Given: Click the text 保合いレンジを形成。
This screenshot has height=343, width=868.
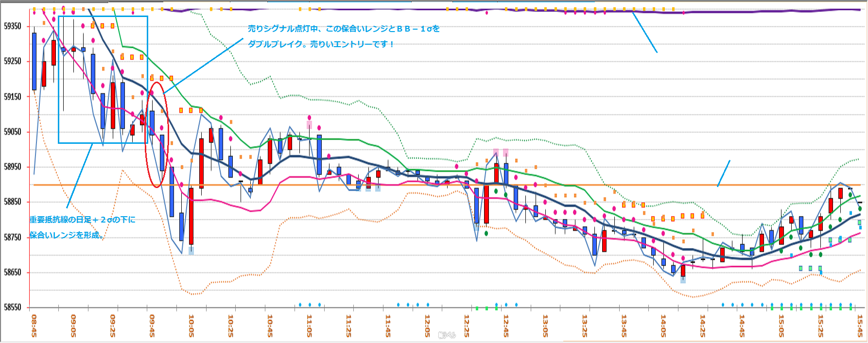Looking at the screenshot, I should coord(67,235).
